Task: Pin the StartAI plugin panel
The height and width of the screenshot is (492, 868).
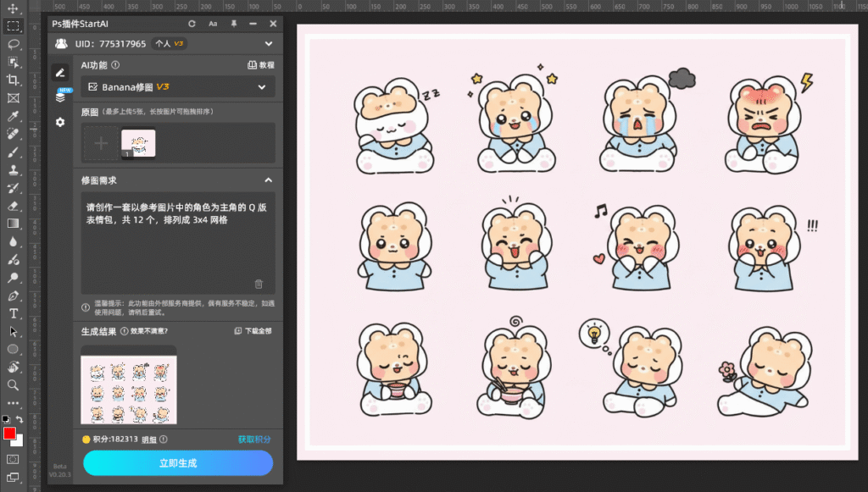Action: pos(234,24)
